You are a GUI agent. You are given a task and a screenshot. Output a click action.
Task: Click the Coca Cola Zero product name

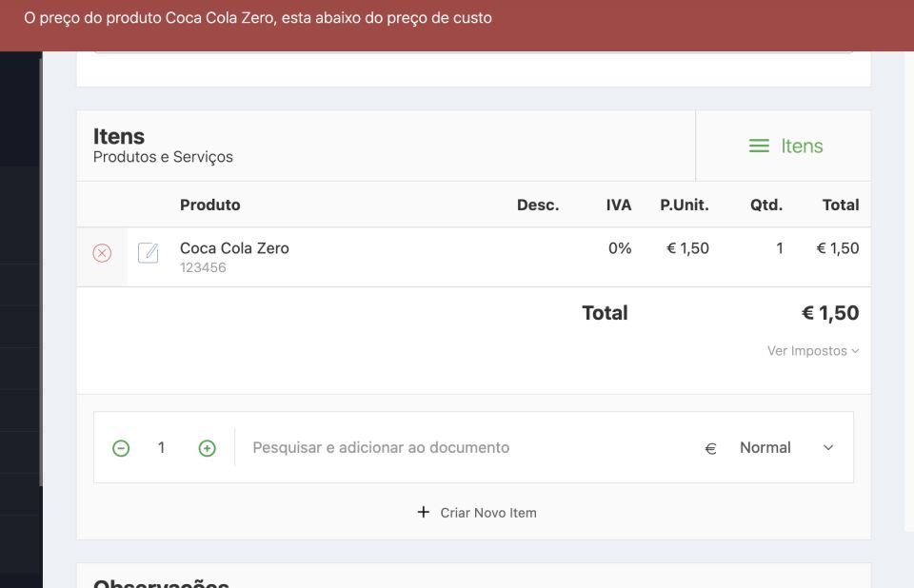(234, 248)
